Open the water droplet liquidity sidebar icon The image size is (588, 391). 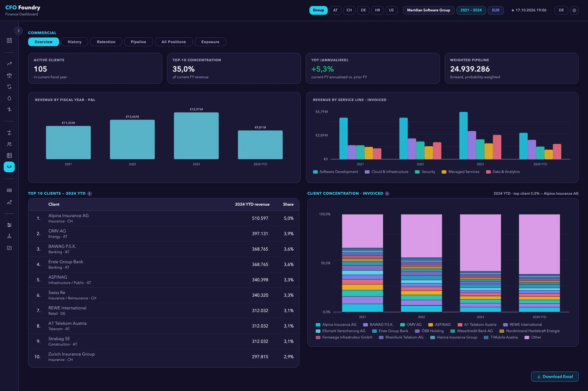click(x=9, y=98)
